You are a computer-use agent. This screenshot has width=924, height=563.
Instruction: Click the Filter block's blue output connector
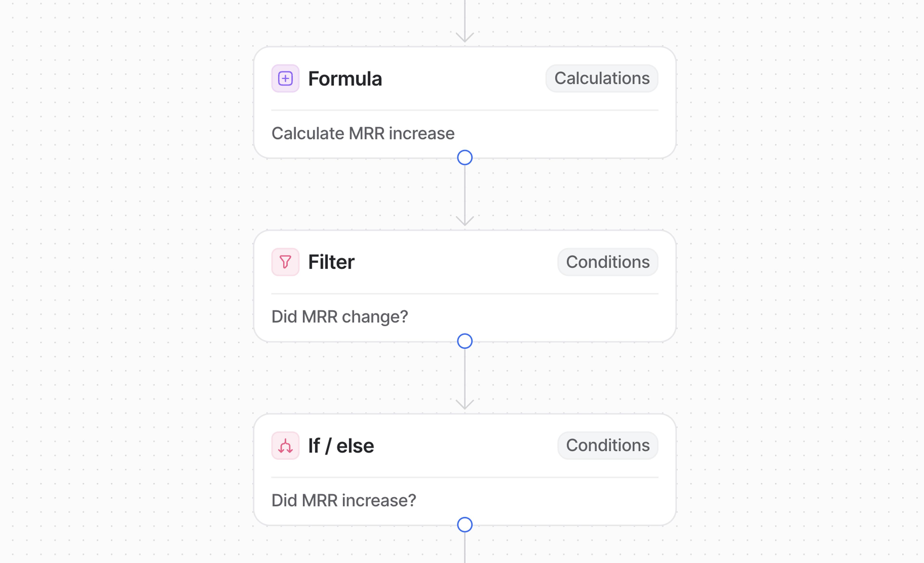(x=465, y=341)
